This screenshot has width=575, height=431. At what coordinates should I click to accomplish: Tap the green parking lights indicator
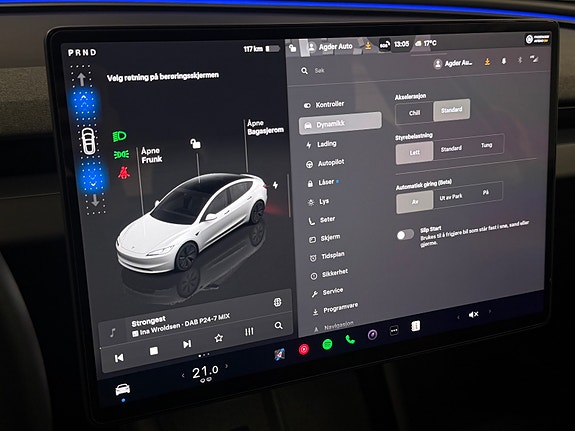(121, 154)
